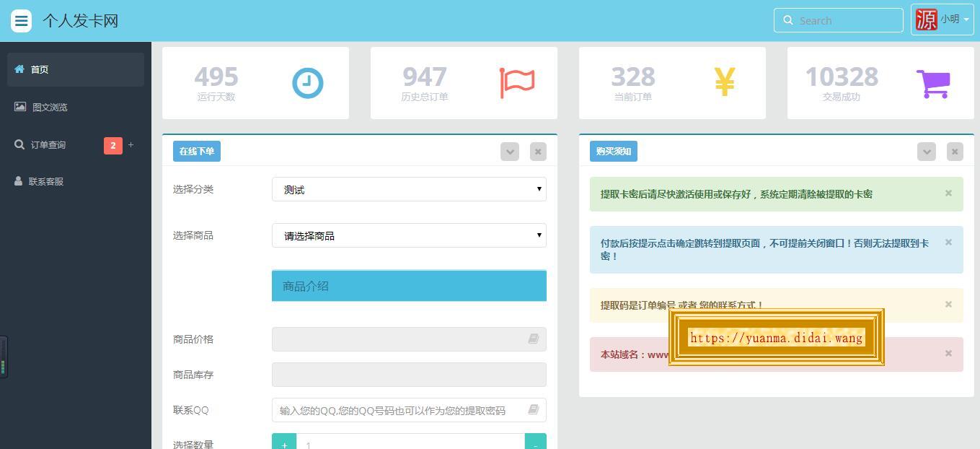This screenshot has height=449, width=980.
Task: Go to 首页 in the sidebar
Action: pos(76,69)
